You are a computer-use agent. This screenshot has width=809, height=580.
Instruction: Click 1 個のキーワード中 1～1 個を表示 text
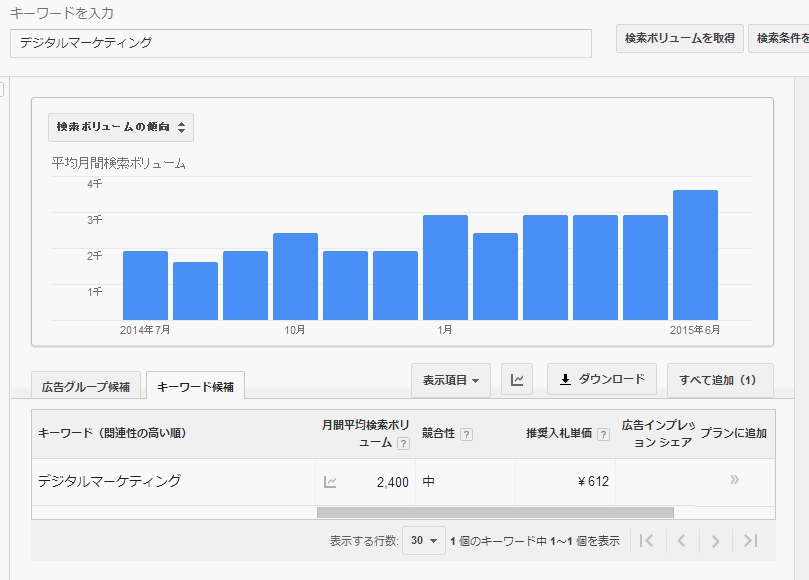point(535,541)
